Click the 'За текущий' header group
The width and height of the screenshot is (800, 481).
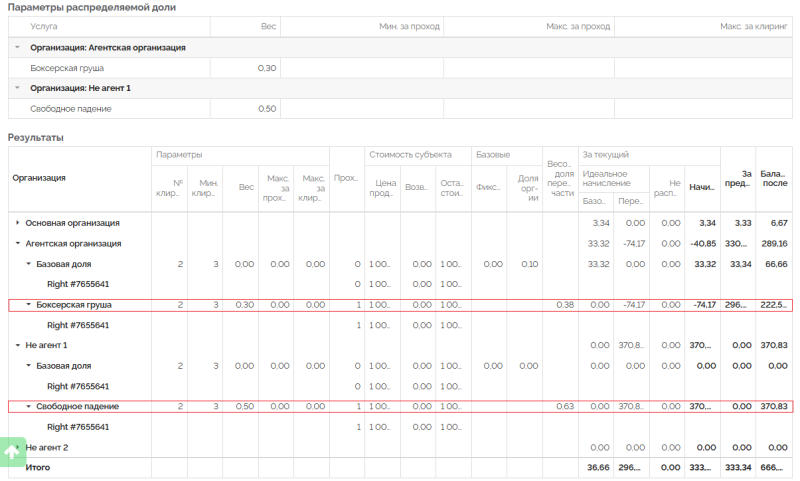(605, 155)
